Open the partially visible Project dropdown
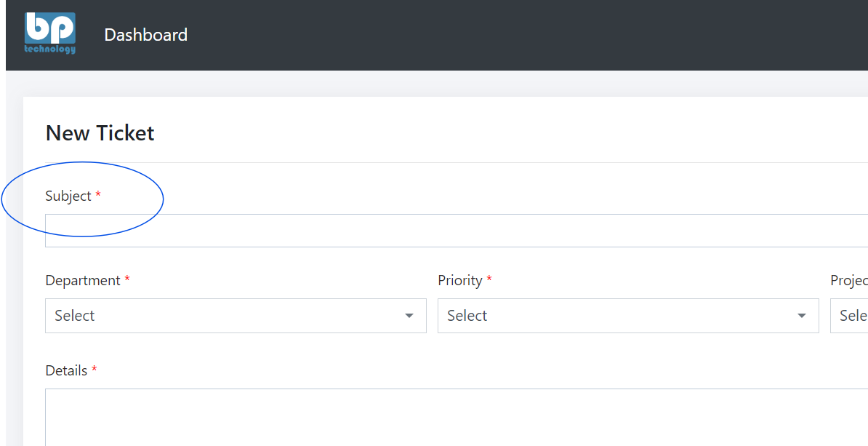Image resolution: width=868 pixels, height=446 pixels. [x=851, y=316]
